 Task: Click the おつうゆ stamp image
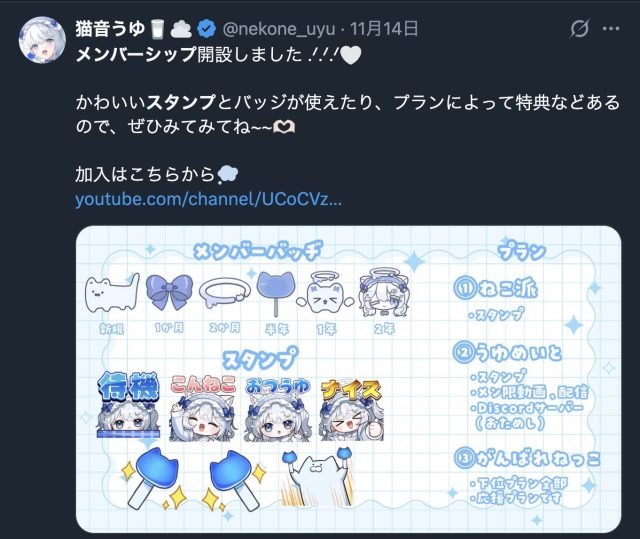[278, 409]
